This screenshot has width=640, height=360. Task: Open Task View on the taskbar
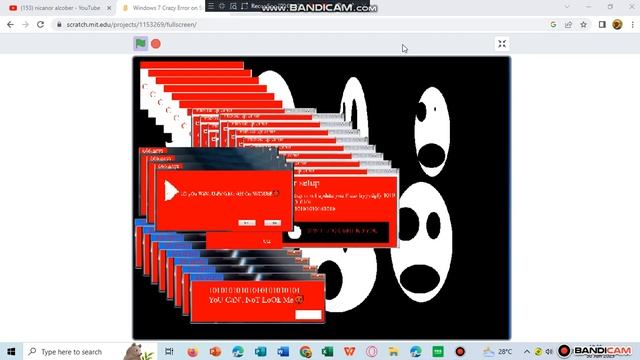click(169, 351)
